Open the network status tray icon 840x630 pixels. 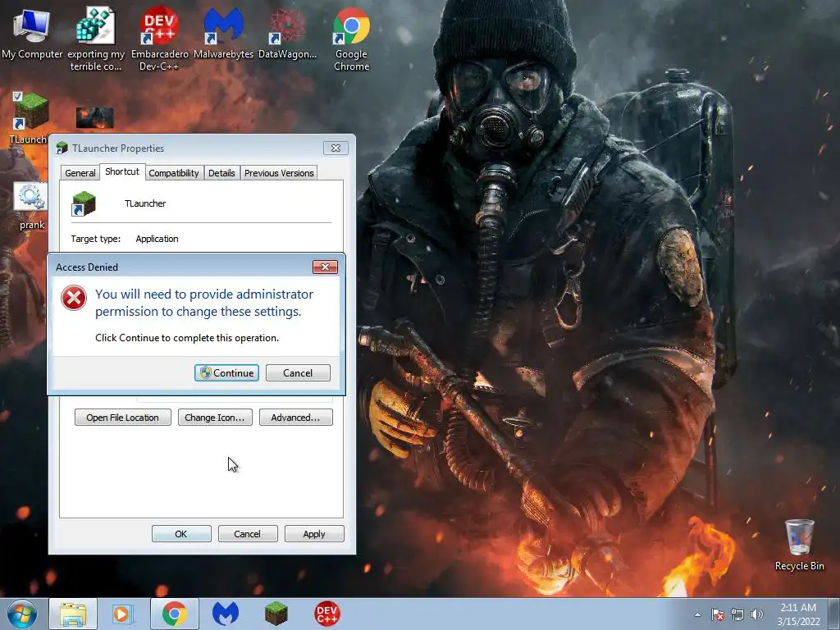[737, 614]
